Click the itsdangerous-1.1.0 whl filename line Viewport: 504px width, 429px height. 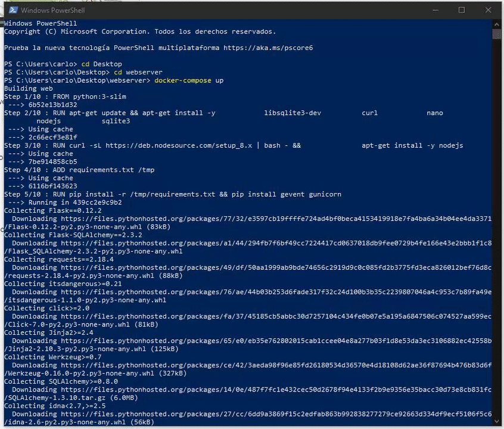85,300
